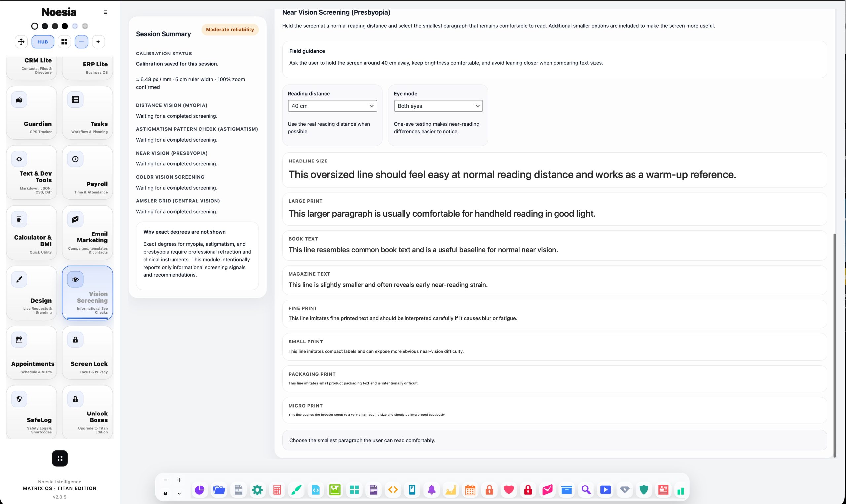The image size is (846, 504).
Task: Open the red calculator dock icon
Action: coord(277,490)
